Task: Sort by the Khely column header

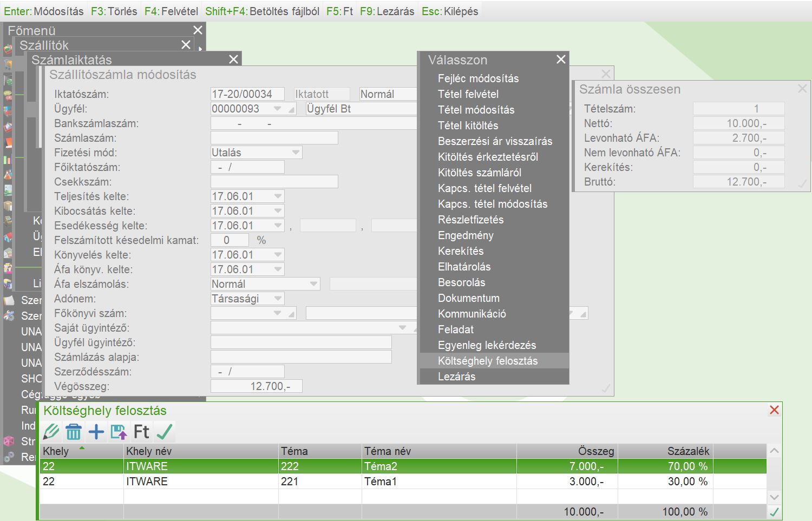Action: pos(82,451)
